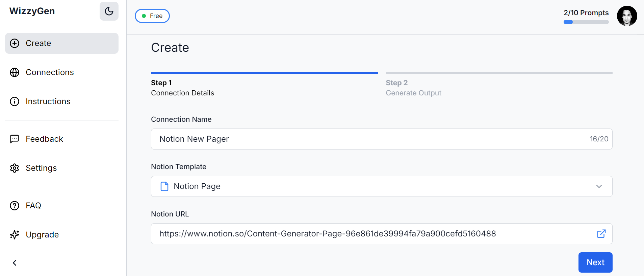Click the Upgrade sparkle icon
The image size is (644, 276).
point(15,235)
